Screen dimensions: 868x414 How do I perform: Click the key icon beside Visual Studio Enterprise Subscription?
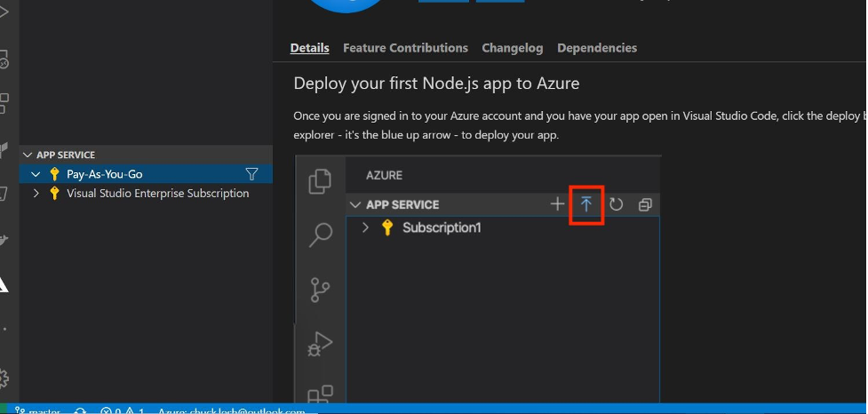point(54,193)
